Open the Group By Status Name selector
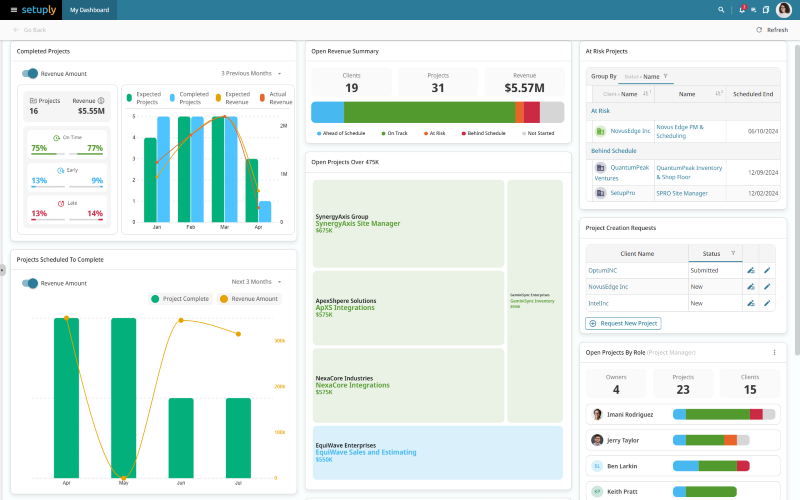This screenshot has width=800, height=500. pyautogui.click(x=645, y=77)
